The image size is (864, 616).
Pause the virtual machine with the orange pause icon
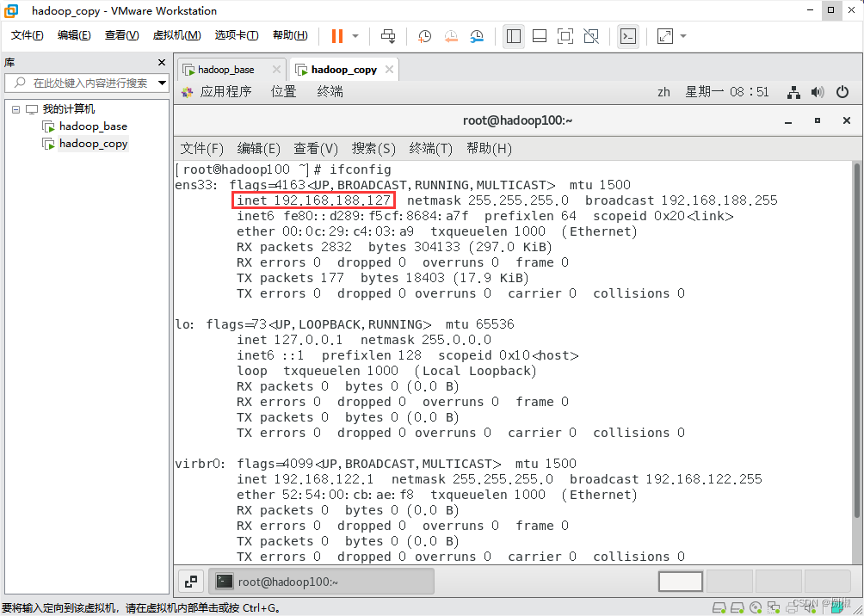pos(336,36)
